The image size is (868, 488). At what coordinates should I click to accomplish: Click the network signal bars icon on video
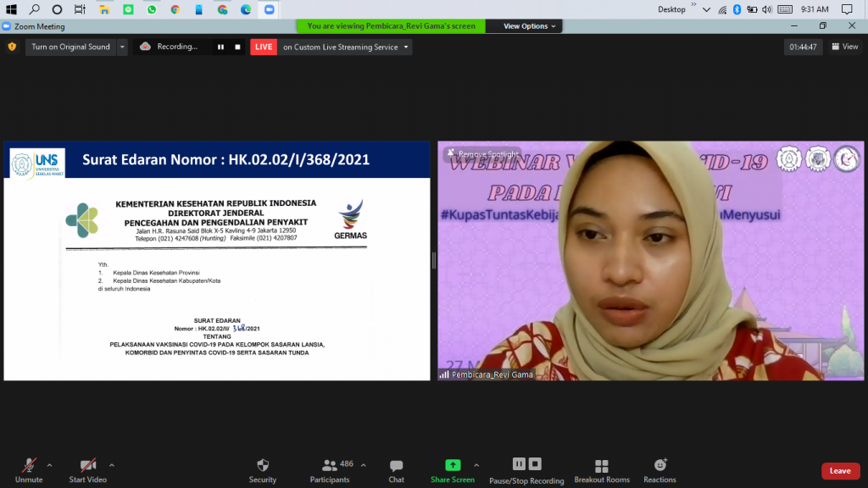[444, 374]
